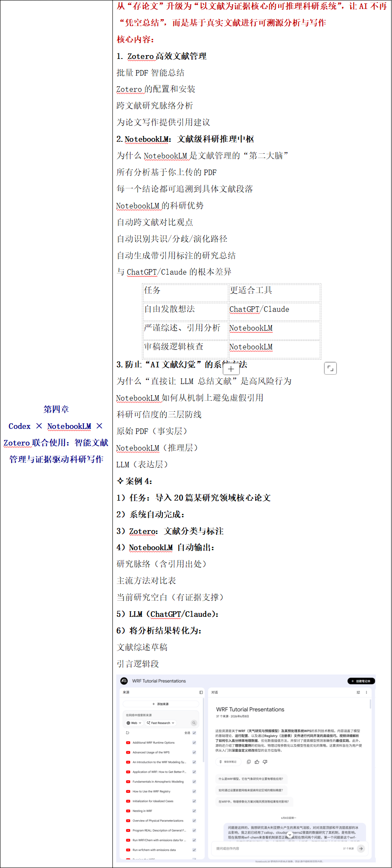The image size is (392, 868).
Task: Copy the summary with the copy icon
Action: click(x=249, y=762)
